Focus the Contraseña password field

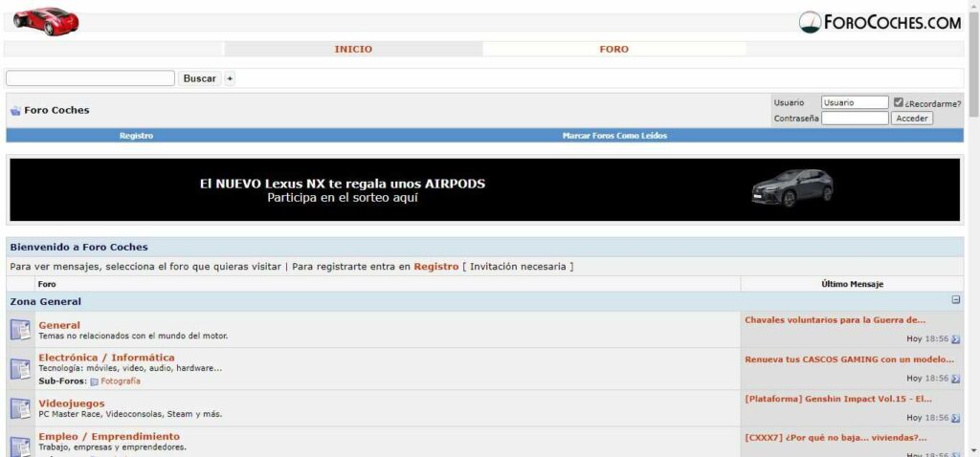(x=855, y=119)
